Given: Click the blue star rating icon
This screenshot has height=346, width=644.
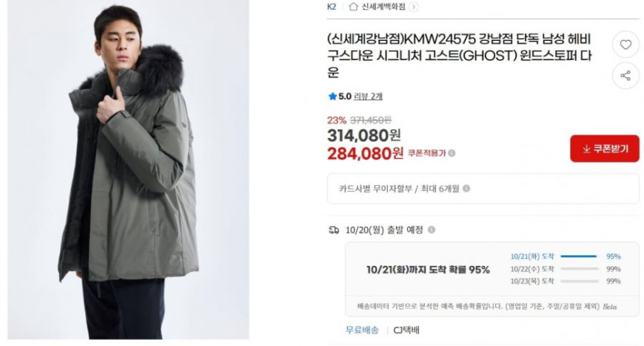Looking at the screenshot, I should [x=332, y=96].
